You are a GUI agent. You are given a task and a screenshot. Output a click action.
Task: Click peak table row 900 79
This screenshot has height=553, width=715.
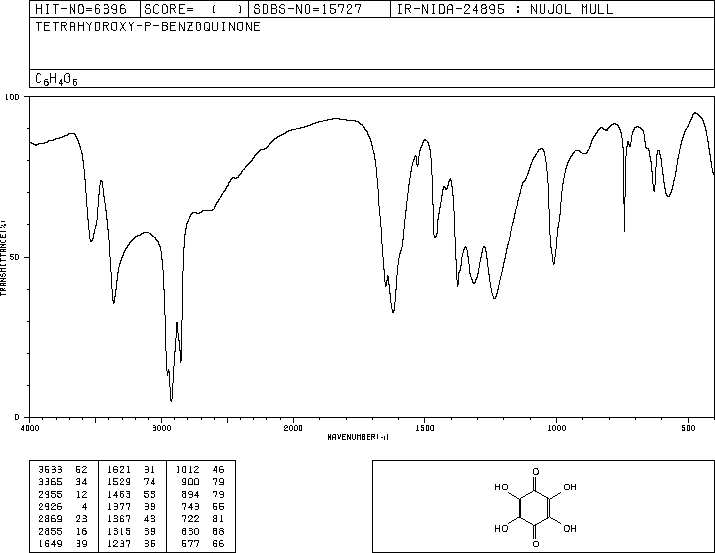click(203, 482)
